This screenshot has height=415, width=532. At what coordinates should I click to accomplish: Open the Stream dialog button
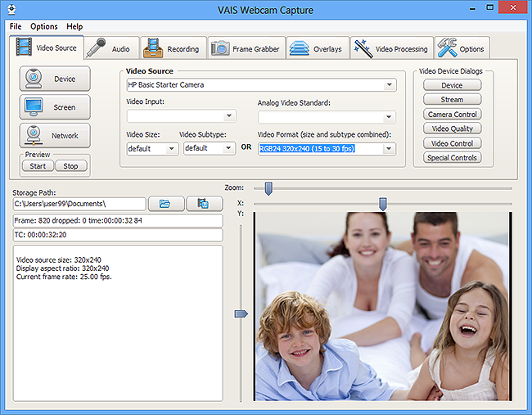(x=452, y=99)
